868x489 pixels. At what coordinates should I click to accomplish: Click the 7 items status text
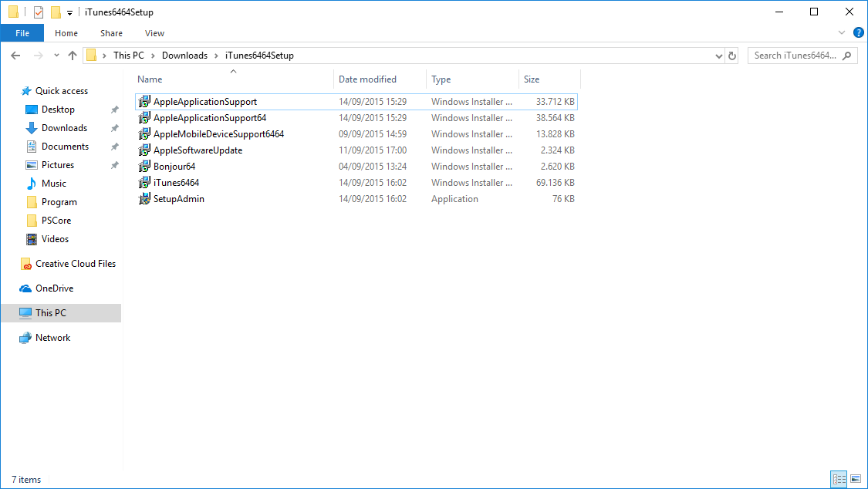coord(26,480)
